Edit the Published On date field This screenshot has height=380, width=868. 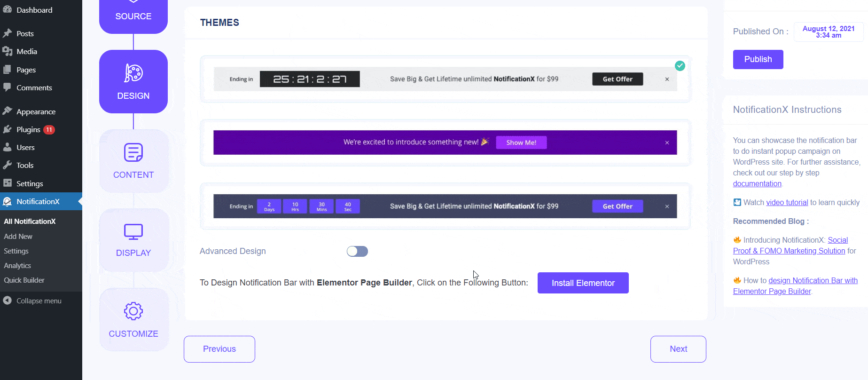click(829, 32)
